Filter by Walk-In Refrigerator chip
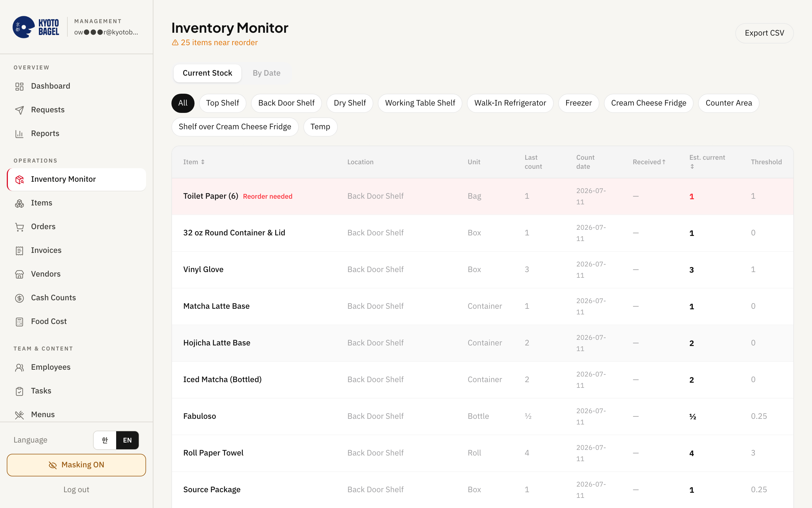 (x=510, y=103)
